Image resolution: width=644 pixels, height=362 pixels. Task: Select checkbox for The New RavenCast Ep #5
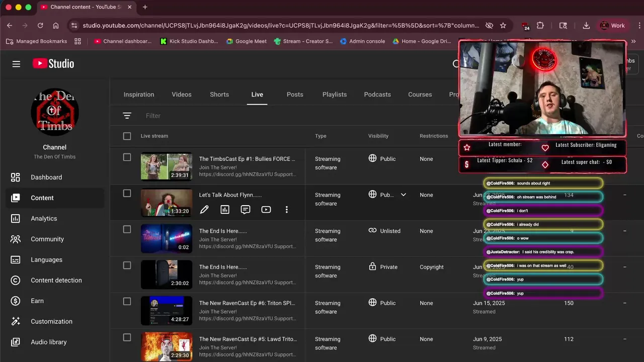click(127, 337)
